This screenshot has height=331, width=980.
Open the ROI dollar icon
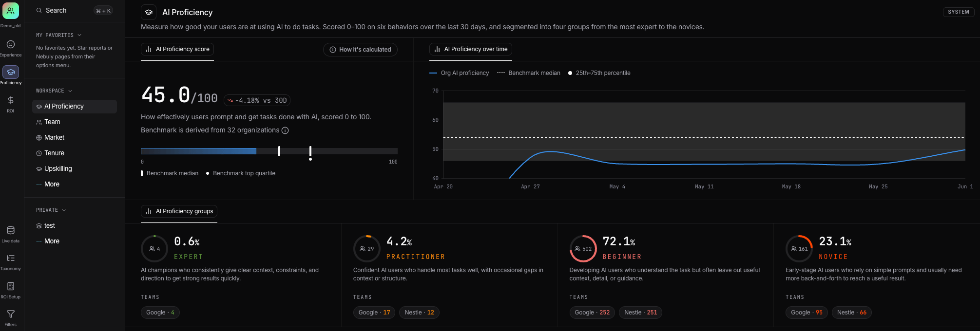[11, 100]
